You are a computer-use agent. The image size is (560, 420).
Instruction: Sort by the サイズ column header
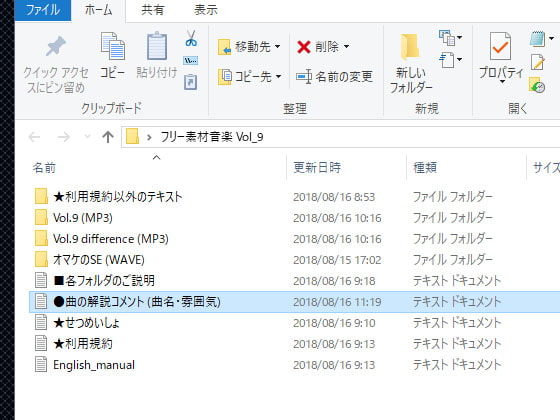point(546,168)
